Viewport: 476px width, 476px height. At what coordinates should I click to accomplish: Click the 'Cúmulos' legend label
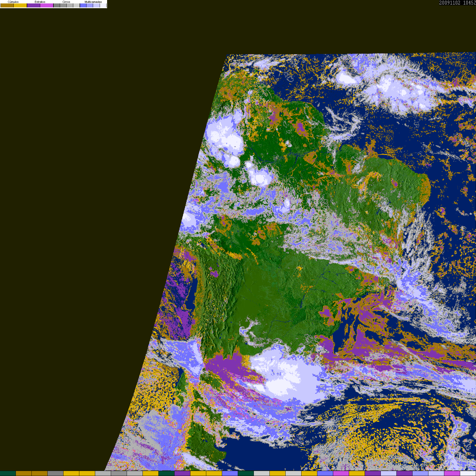pyautogui.click(x=13, y=2)
